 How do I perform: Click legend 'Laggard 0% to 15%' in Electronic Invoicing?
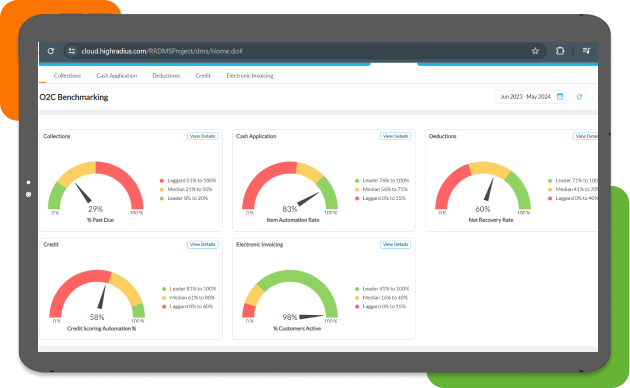[380, 307]
